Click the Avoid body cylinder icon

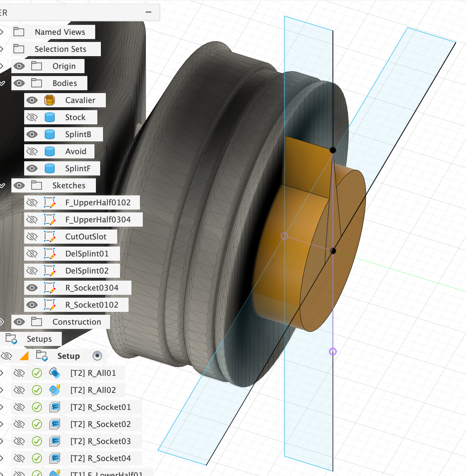[x=50, y=151]
